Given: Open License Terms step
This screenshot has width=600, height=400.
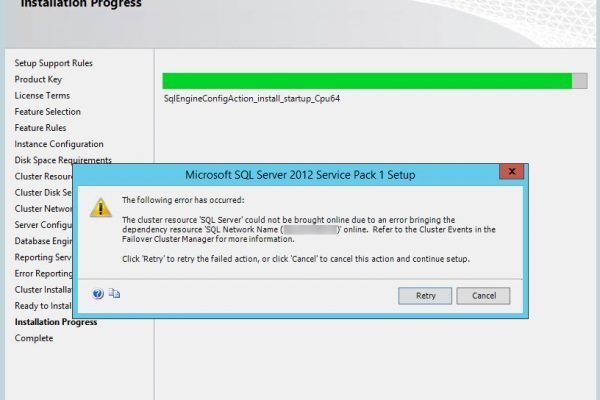Looking at the screenshot, I should 42,95.
